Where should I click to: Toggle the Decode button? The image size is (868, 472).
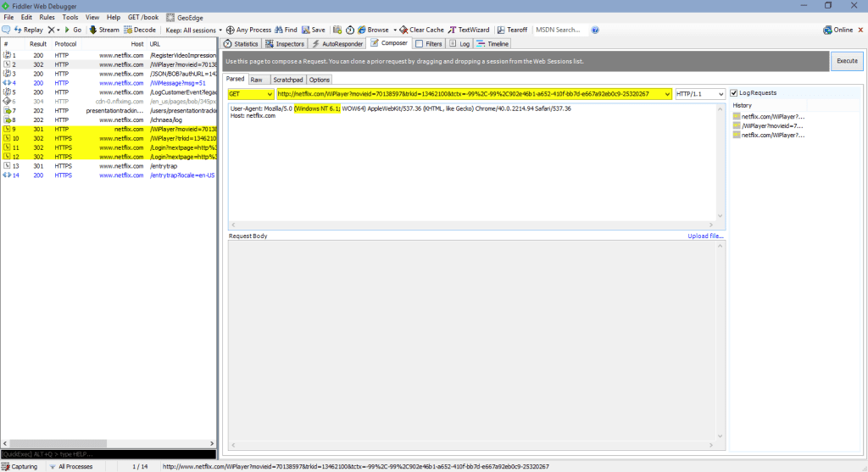[140, 30]
